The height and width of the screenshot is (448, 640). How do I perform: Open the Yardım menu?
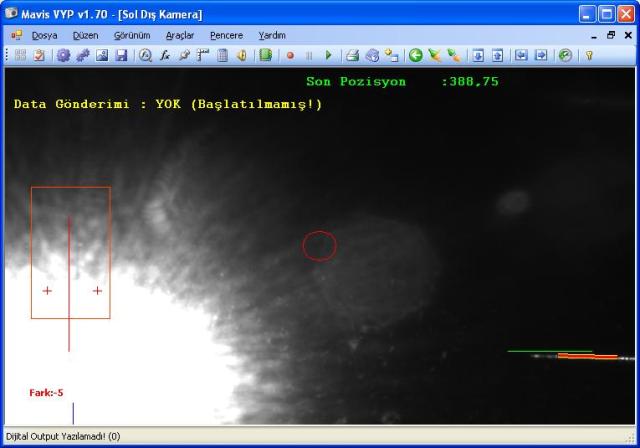pos(272,35)
